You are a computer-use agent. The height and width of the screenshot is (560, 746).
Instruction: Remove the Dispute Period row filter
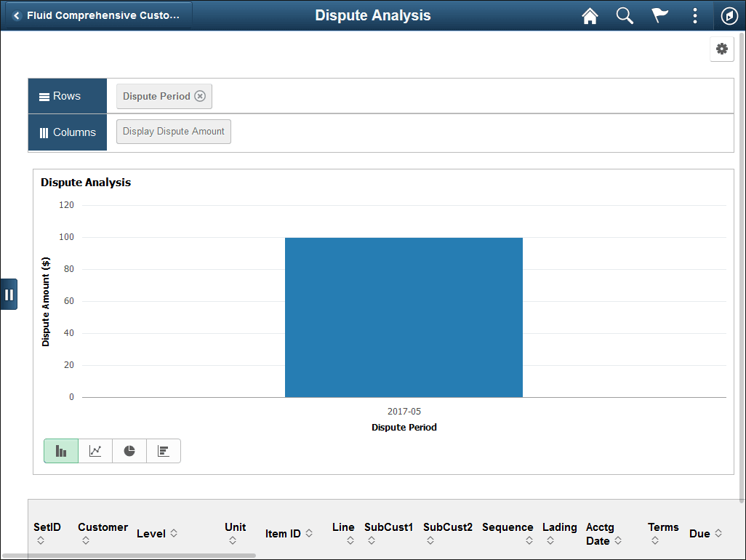(200, 95)
